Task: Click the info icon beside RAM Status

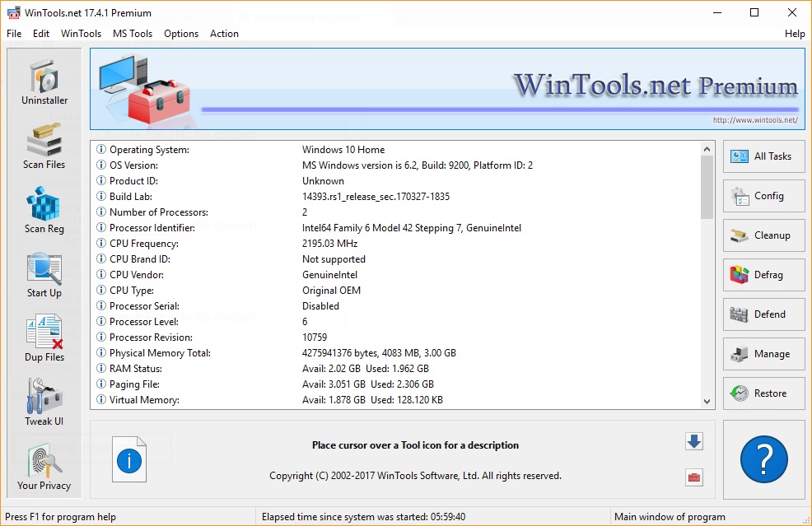Action: click(x=101, y=369)
